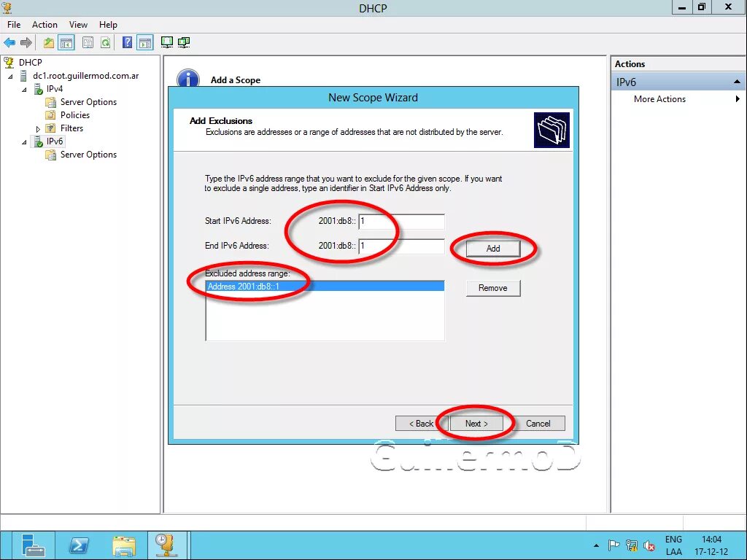This screenshot has width=747, height=560.
Task: Select excluded entry Address 2001:db8::1
Action: tap(325, 286)
